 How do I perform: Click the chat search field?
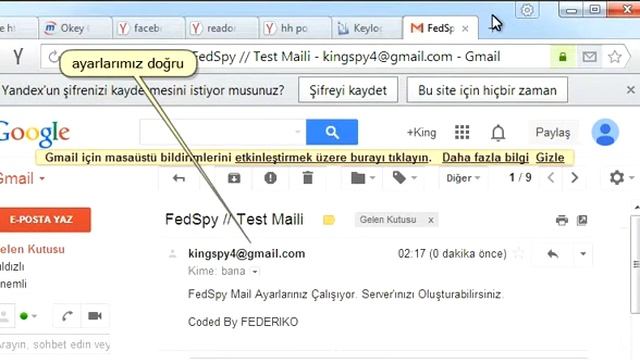(55, 344)
